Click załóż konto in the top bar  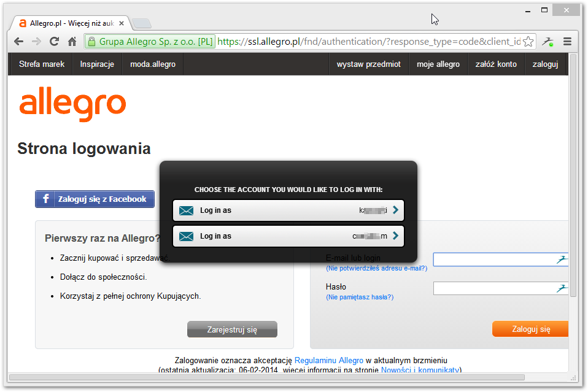point(496,64)
